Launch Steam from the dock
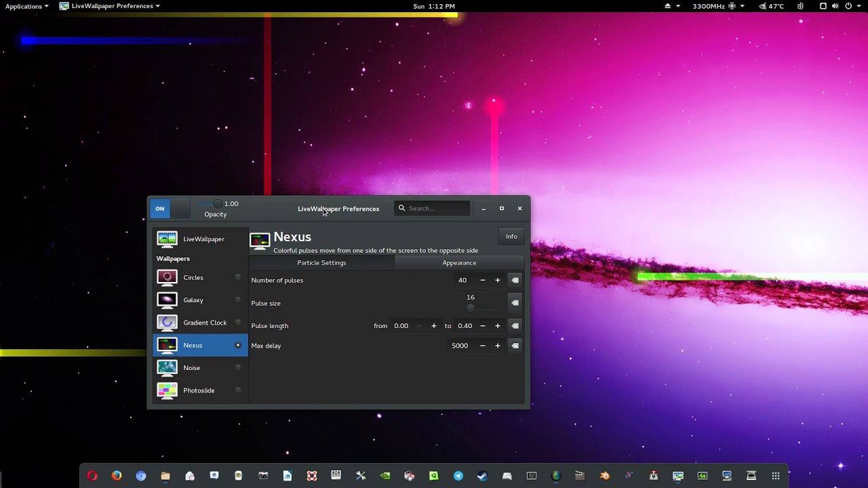 482,476
